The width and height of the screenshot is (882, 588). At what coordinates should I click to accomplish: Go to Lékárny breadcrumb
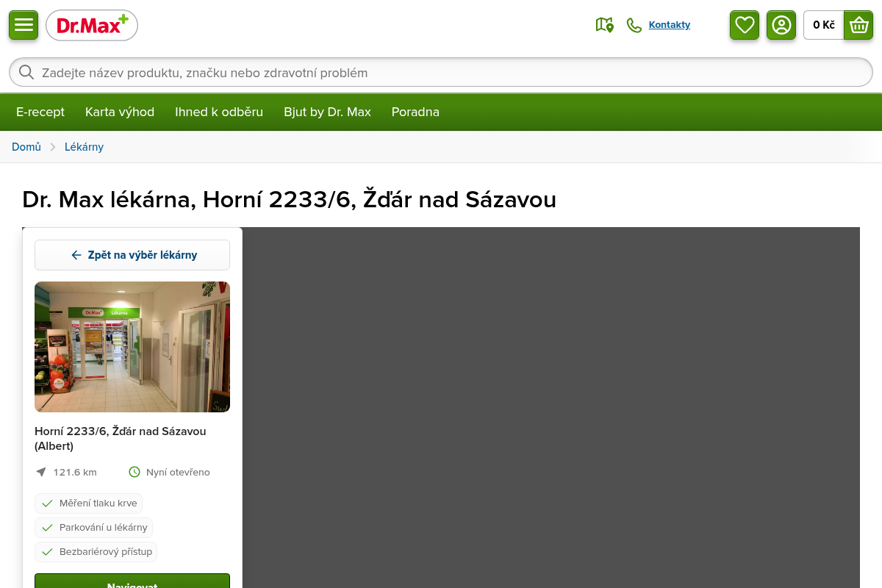coord(84,147)
